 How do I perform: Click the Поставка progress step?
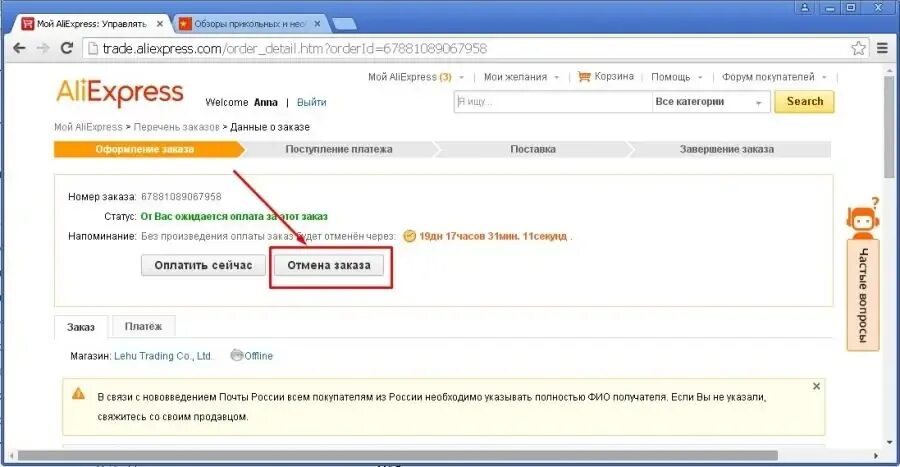[x=533, y=149]
